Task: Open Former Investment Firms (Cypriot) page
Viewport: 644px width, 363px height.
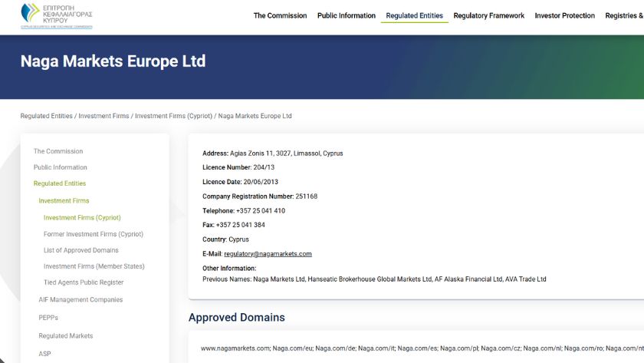Action: pyautogui.click(x=94, y=234)
